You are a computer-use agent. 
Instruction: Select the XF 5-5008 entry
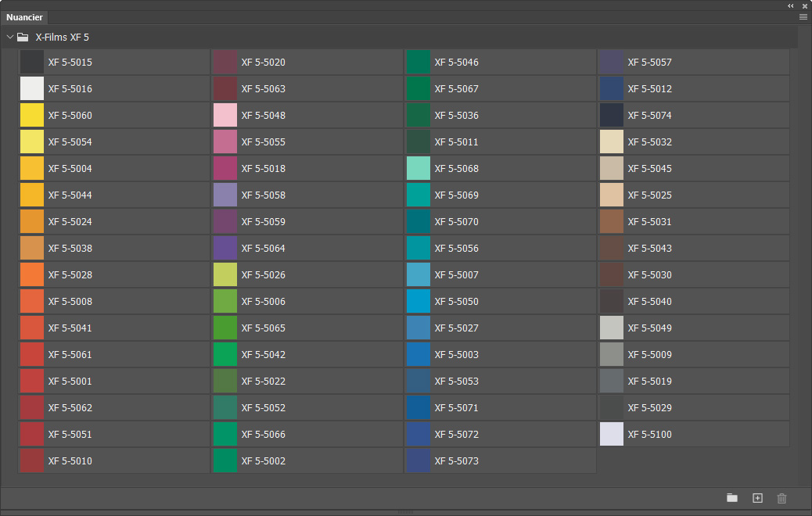pyautogui.click(x=114, y=301)
